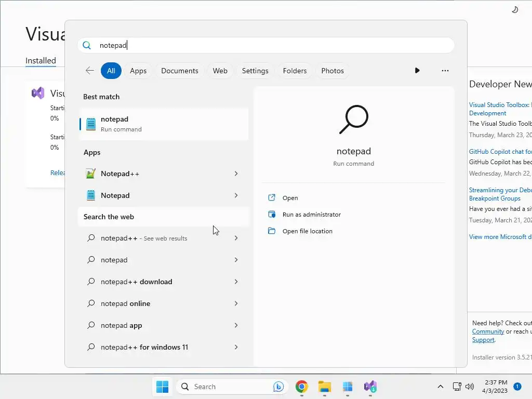The width and height of the screenshot is (532, 399).
Task: Select Installed tab in Visual Studio Installer
Action: point(41,60)
